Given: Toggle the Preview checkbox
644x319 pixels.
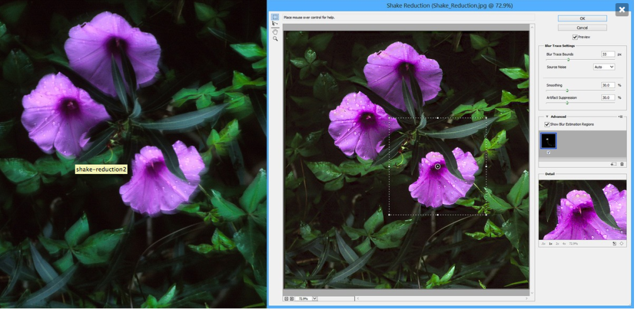Looking at the screenshot, I should click(x=575, y=37).
